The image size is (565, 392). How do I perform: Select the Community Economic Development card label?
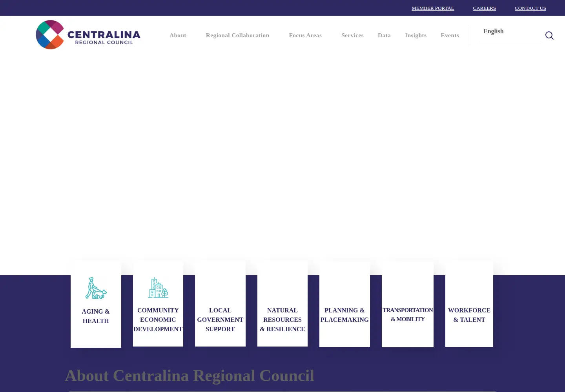[158, 319]
